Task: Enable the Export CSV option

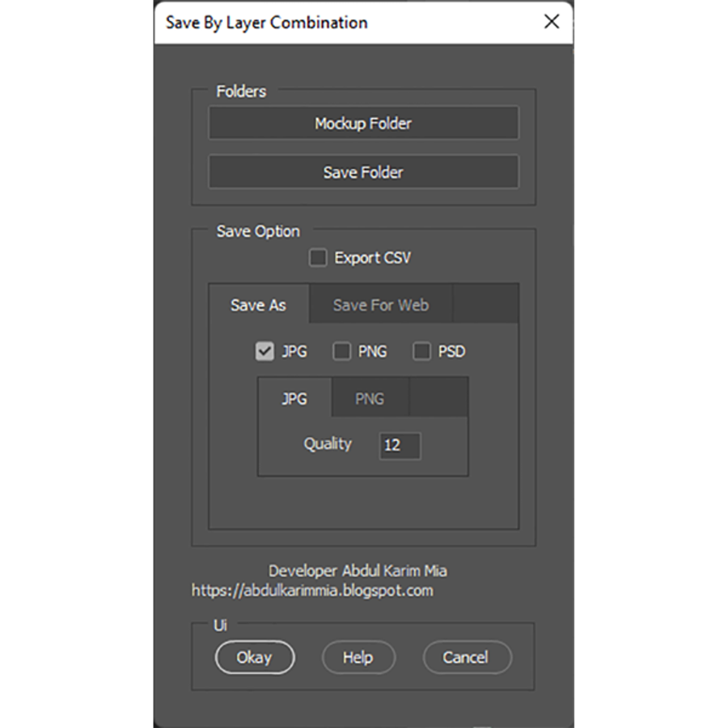Action: (318, 257)
